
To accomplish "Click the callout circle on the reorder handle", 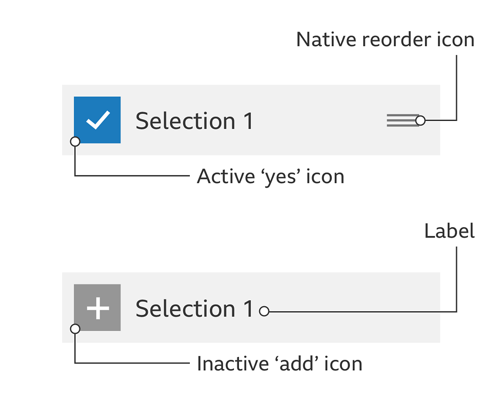I will (421, 121).
